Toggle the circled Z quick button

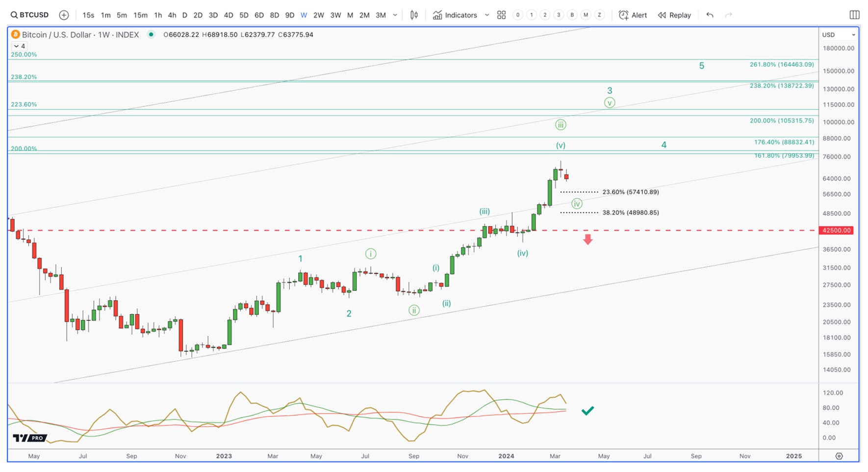coord(599,15)
